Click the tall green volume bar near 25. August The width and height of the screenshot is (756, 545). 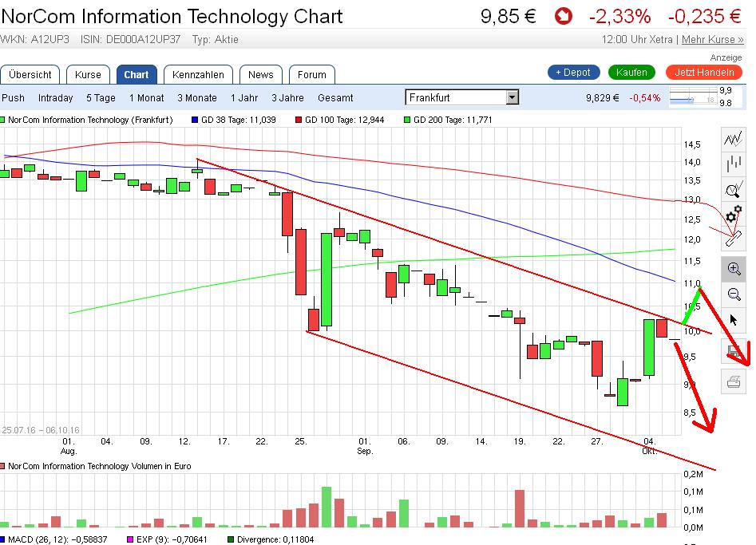tap(327, 507)
